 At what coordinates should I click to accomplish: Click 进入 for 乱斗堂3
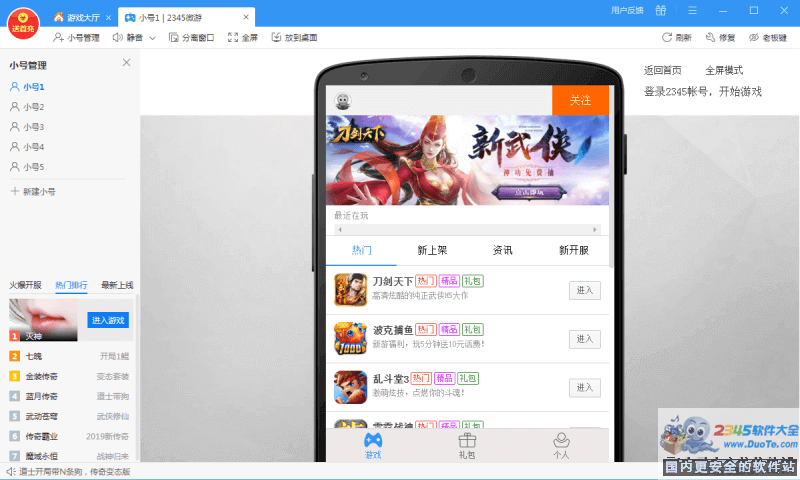(585, 388)
